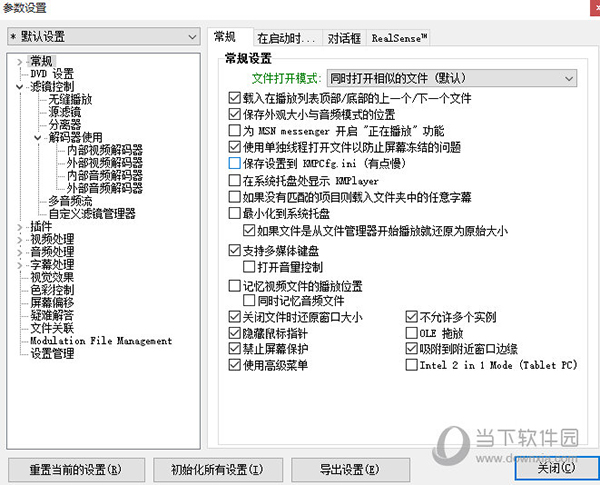Select 外部音频解码器 tree item
Image resolution: width=600 pixels, height=485 pixels.
(104, 188)
